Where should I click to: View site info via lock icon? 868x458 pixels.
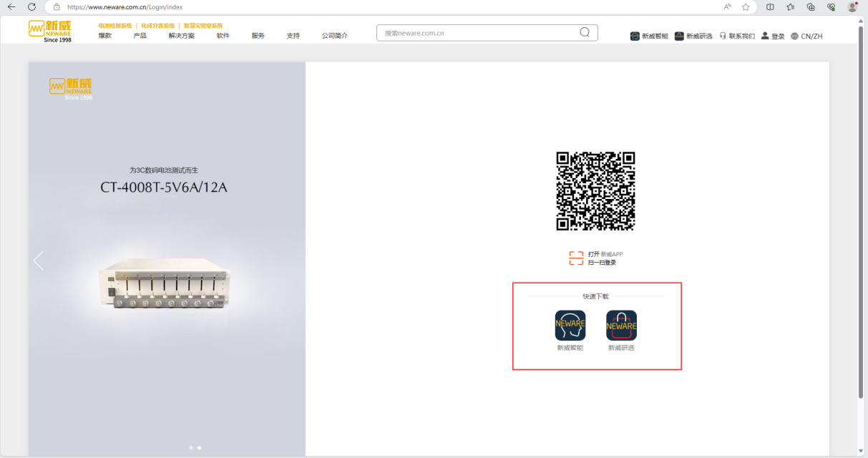(x=56, y=6)
